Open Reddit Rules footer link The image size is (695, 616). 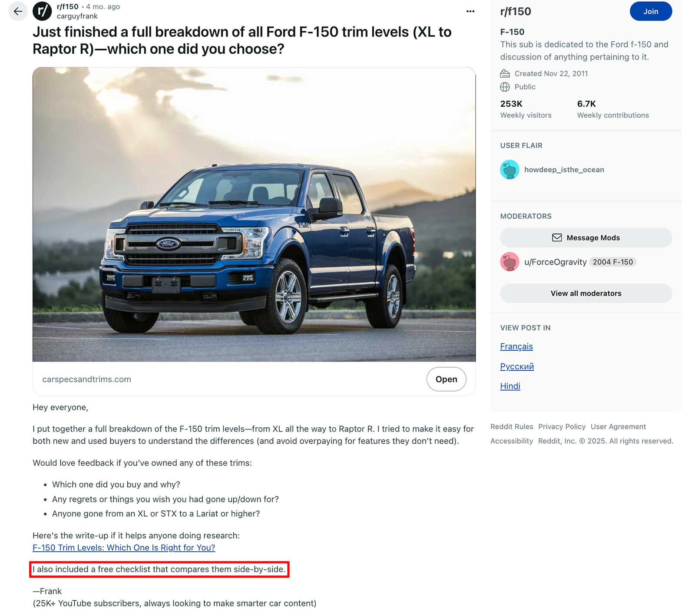(512, 427)
